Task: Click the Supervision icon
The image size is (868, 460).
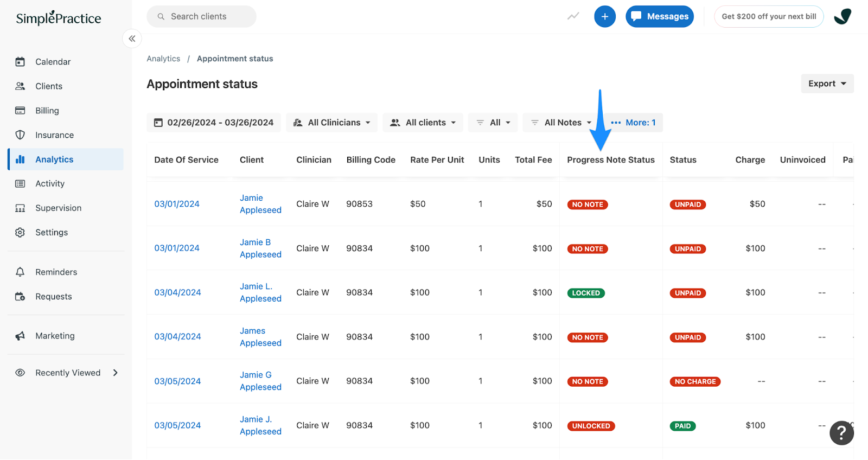Action: [20, 208]
